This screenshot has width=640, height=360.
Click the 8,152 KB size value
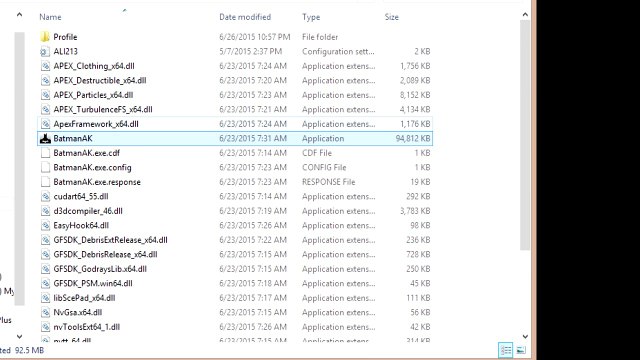416,95
